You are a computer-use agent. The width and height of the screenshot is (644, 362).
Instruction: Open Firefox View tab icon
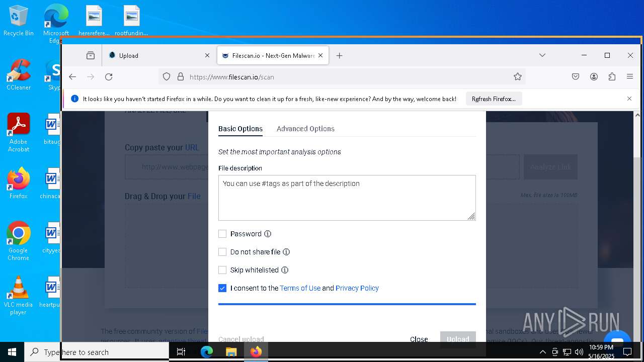[x=91, y=55]
